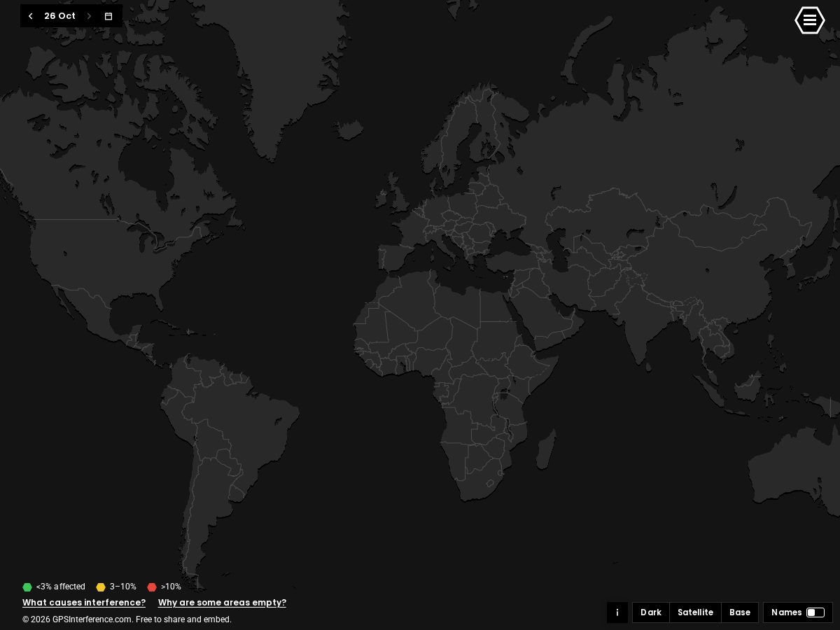Open the hexagon hamburger menu
Image resolution: width=840 pixels, height=630 pixels.
[810, 20]
